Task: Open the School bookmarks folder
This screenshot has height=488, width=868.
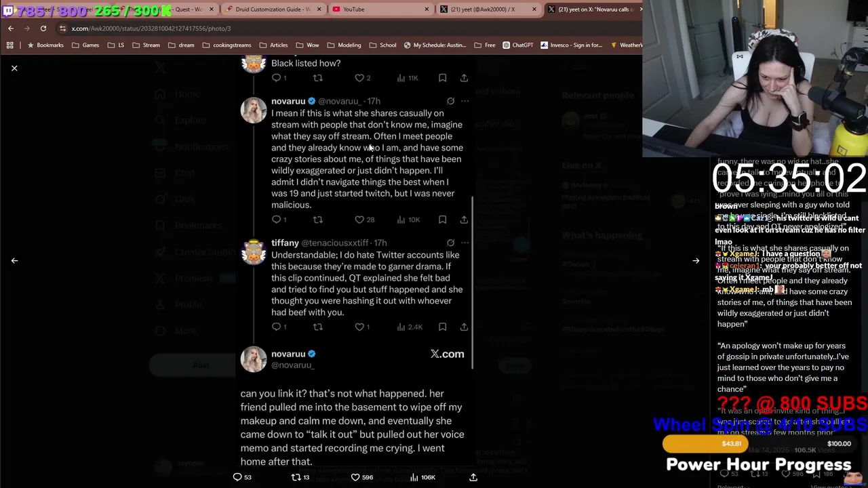Action: pos(382,45)
